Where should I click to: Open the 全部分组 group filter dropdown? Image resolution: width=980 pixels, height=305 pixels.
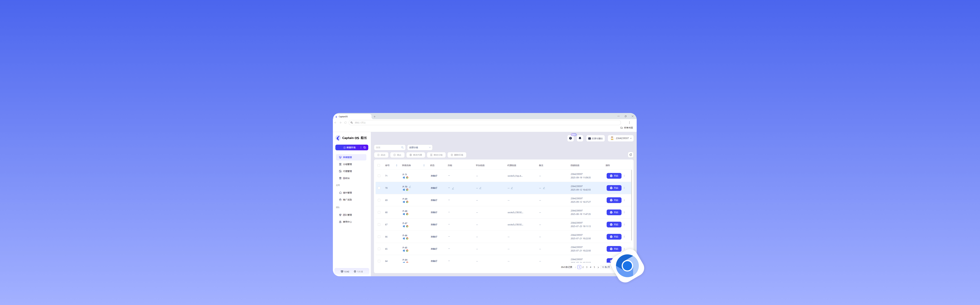click(420, 148)
